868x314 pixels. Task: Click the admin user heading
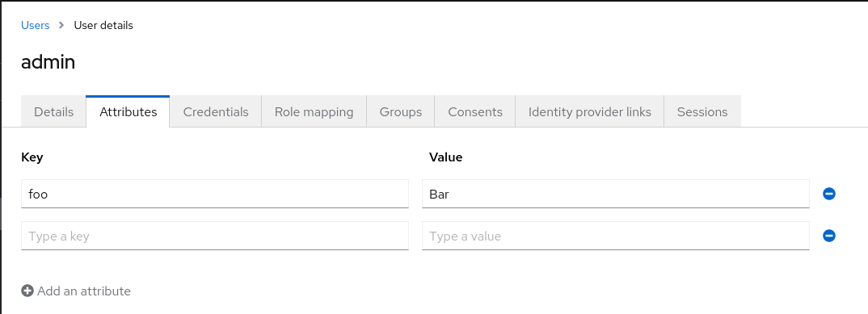pos(48,62)
